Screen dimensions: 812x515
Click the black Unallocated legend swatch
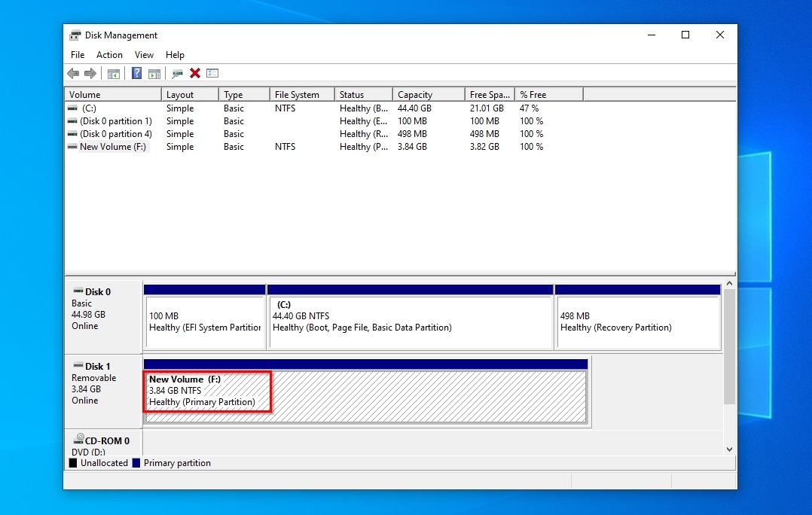point(73,463)
